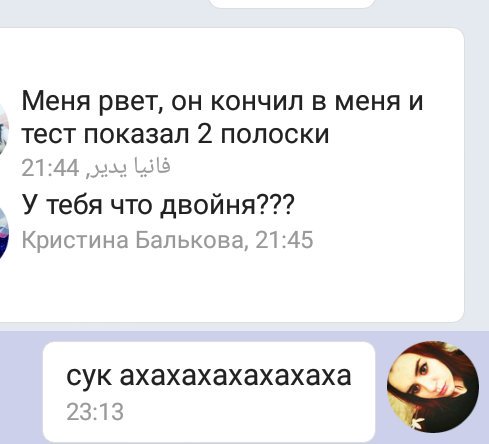Viewport: 489px width, 444px height.
Task: Tap the word "сук" in the last bubble
Action: click(x=89, y=376)
